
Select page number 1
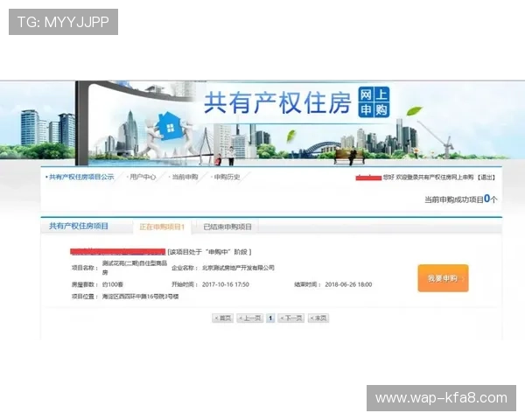[x=270, y=318]
